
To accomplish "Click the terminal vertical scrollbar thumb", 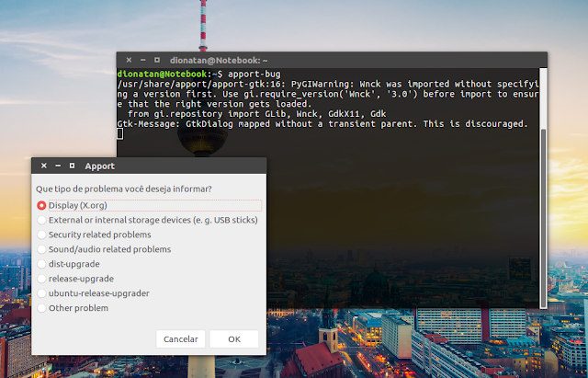I will coord(543,218).
